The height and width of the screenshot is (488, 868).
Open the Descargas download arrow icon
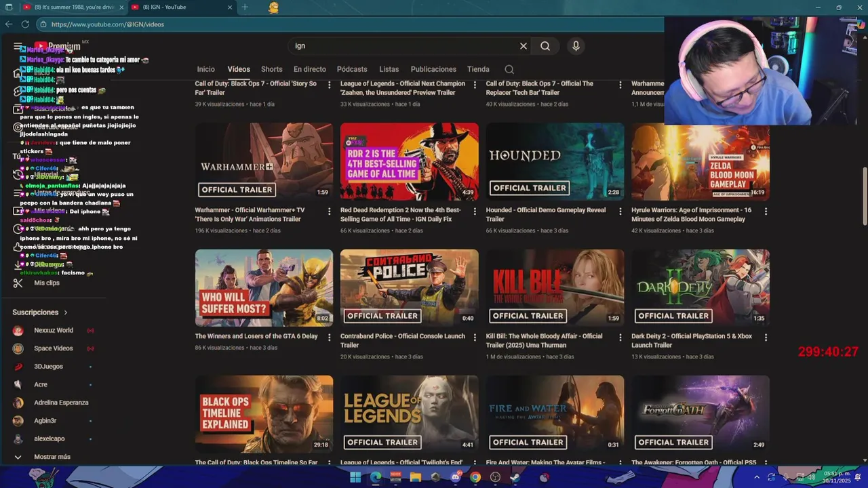[18, 264]
